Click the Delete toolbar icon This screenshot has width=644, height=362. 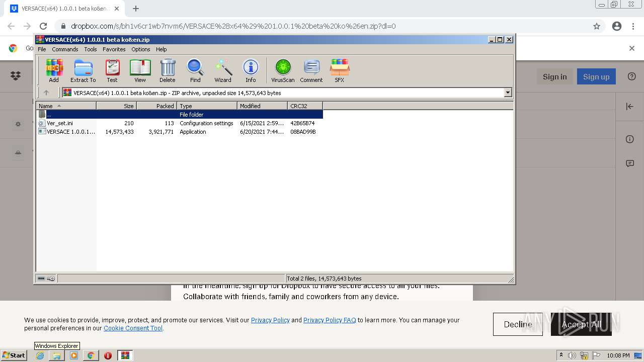[x=168, y=70]
